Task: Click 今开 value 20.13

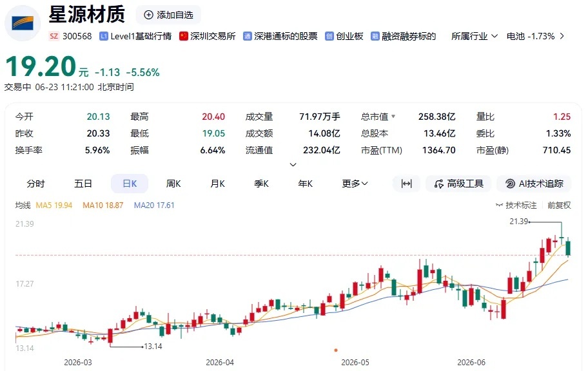Action: coord(98,117)
